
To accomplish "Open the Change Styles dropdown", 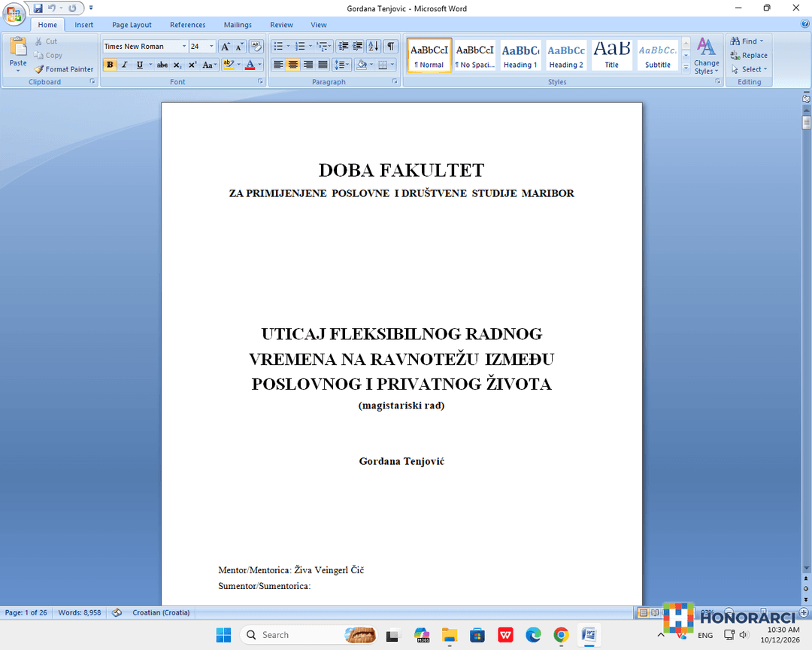I will (706, 56).
